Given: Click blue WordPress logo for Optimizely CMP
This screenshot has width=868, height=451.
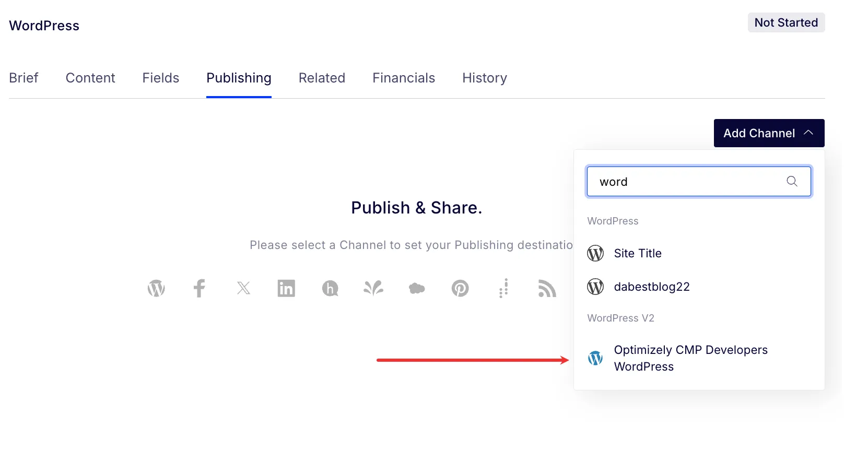Looking at the screenshot, I should [595, 358].
